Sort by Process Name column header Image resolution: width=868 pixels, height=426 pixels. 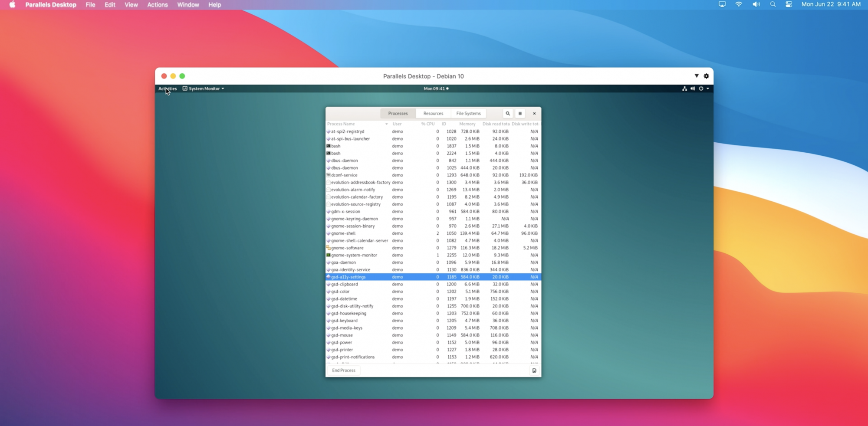tap(357, 124)
